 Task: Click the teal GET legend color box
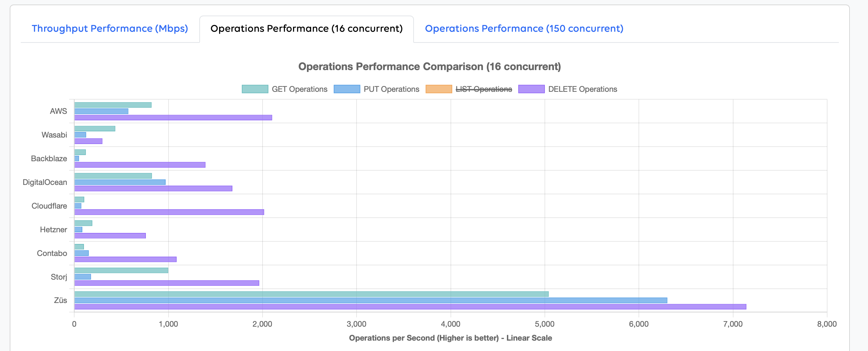pyautogui.click(x=255, y=89)
